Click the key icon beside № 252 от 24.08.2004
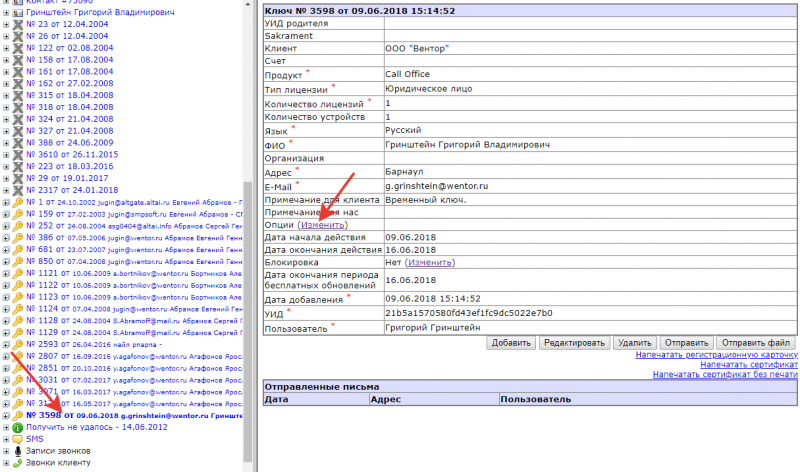800x472 pixels. click(x=18, y=226)
